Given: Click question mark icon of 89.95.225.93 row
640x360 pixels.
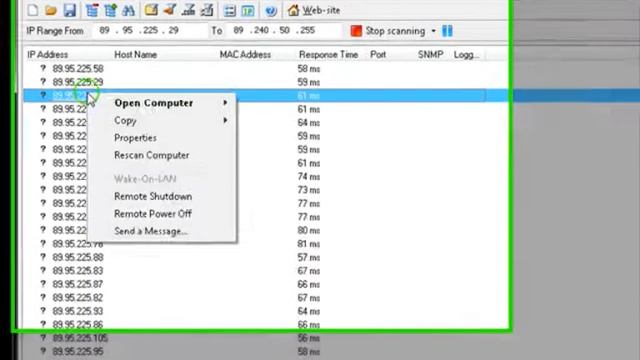Looking at the screenshot, I should tap(43, 311).
